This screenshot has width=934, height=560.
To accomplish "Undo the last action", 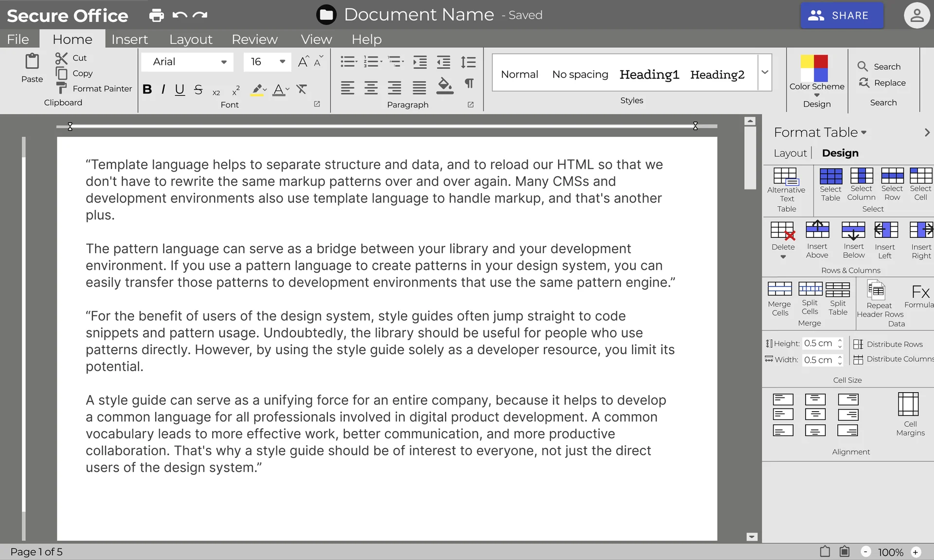I will pos(180,15).
